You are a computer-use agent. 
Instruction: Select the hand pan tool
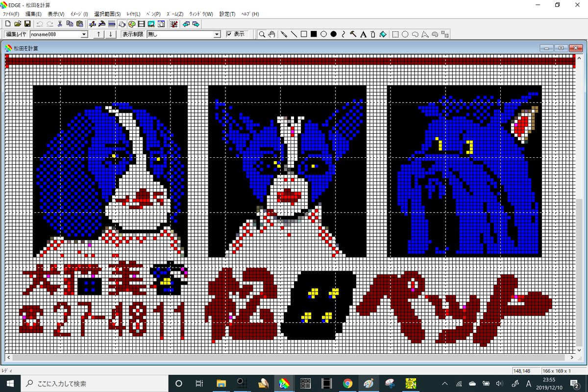pos(271,34)
